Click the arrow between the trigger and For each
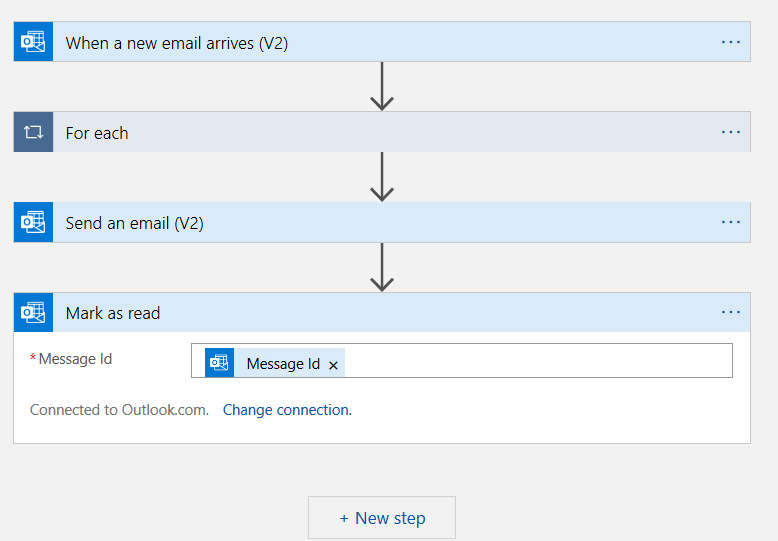Viewport: 778px width, 541px height. point(382,87)
